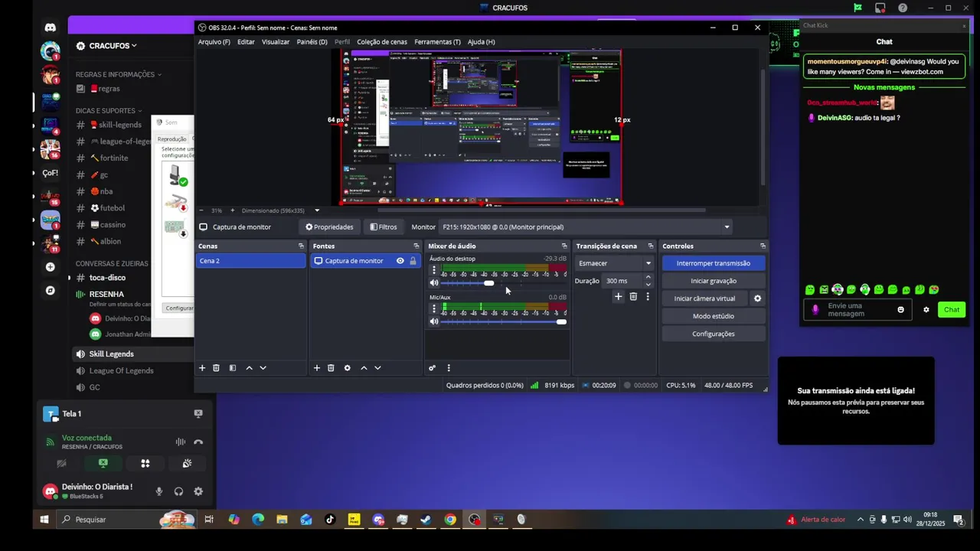Mute Mic/Aux speaker icon
The width and height of the screenshot is (980, 551).
(x=434, y=322)
